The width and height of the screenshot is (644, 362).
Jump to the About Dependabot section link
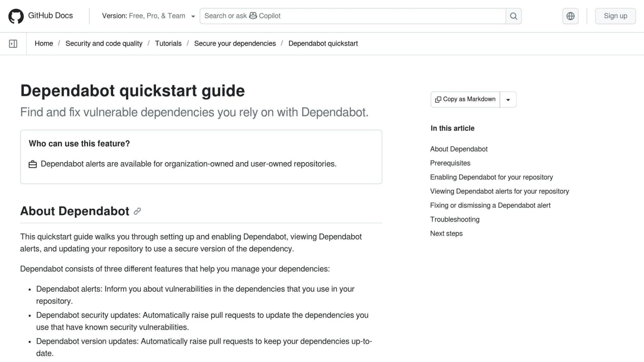[x=459, y=149]
